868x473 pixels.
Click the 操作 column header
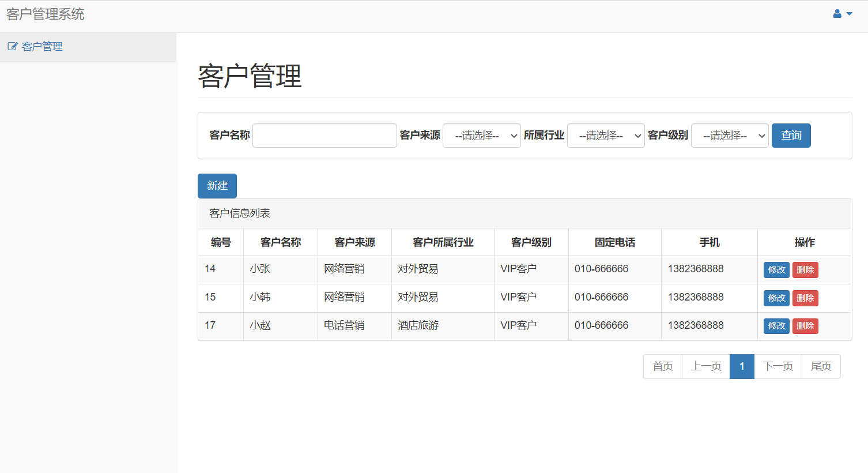click(x=805, y=242)
